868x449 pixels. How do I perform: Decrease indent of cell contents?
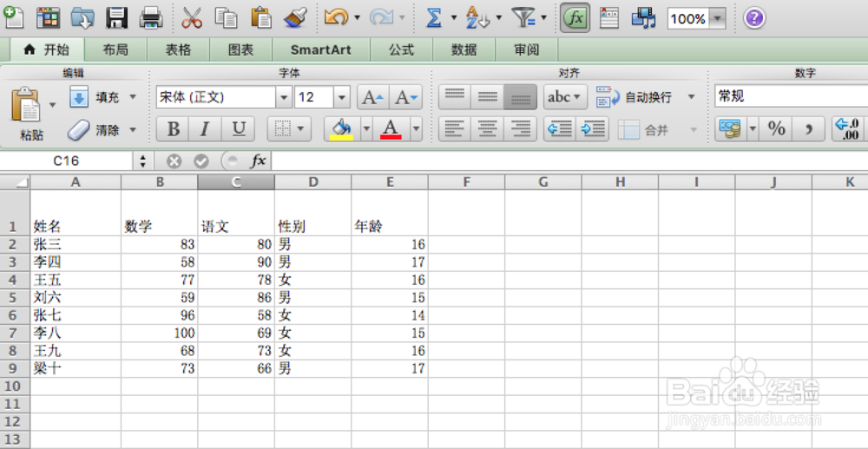560,129
